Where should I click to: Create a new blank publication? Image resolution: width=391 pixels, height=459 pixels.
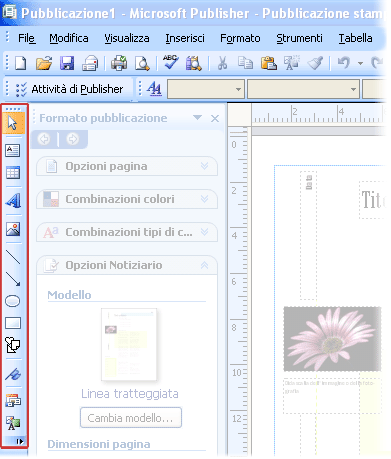click(21, 63)
